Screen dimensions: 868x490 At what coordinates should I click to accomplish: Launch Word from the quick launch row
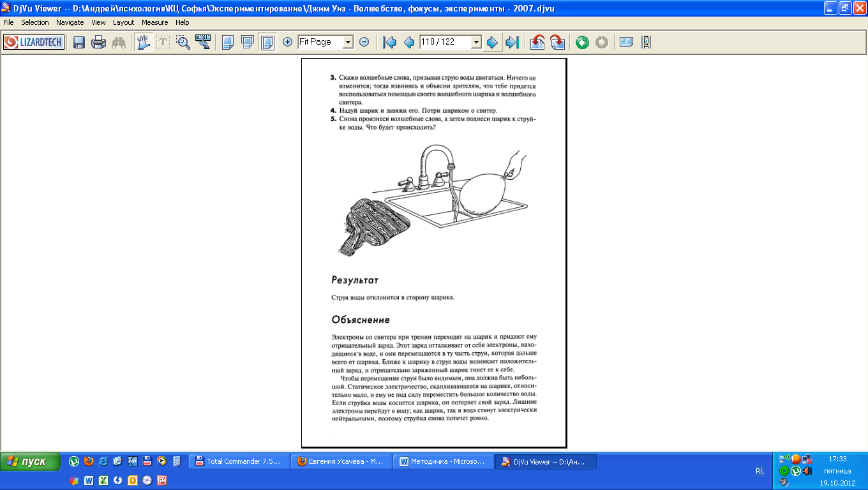[x=89, y=480]
